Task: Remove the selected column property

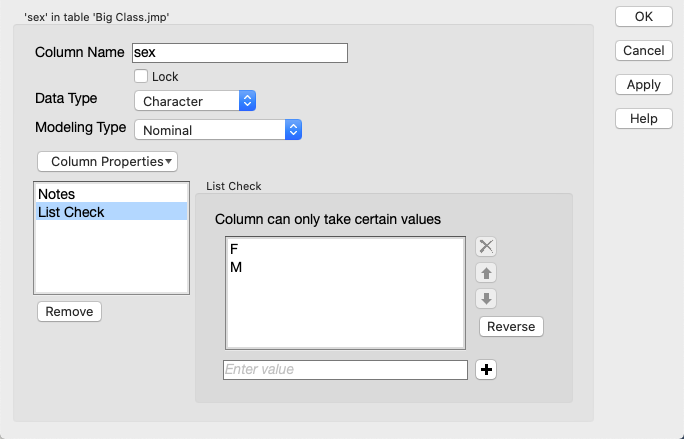Action: (x=69, y=312)
